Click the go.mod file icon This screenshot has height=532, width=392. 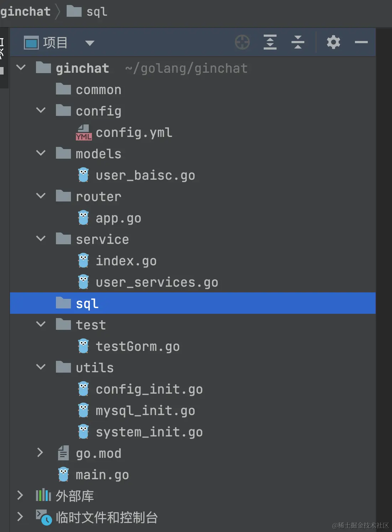[63, 453]
